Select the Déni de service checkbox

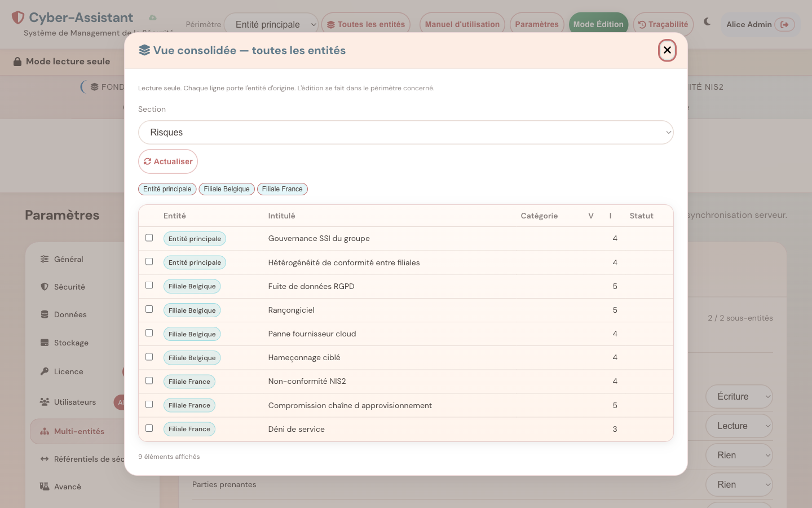pos(149,428)
